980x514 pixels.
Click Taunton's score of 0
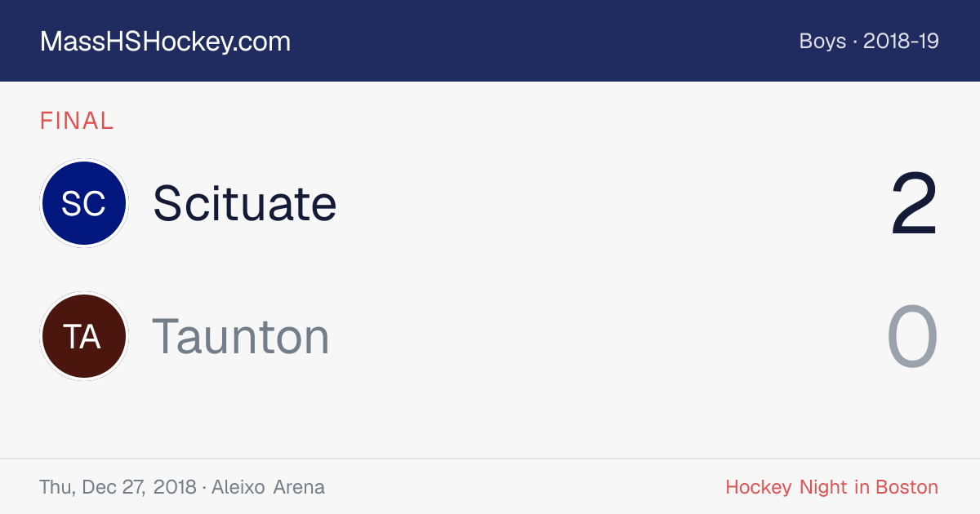coord(913,337)
